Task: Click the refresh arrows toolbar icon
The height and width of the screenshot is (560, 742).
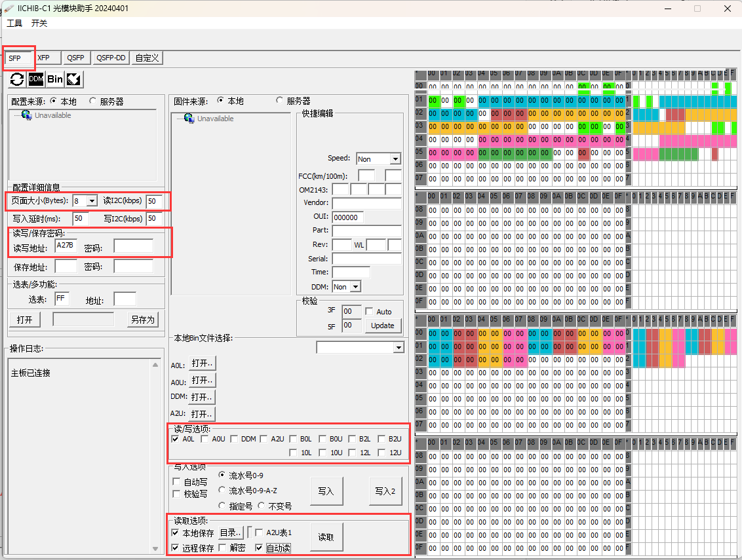Action: pyautogui.click(x=17, y=79)
